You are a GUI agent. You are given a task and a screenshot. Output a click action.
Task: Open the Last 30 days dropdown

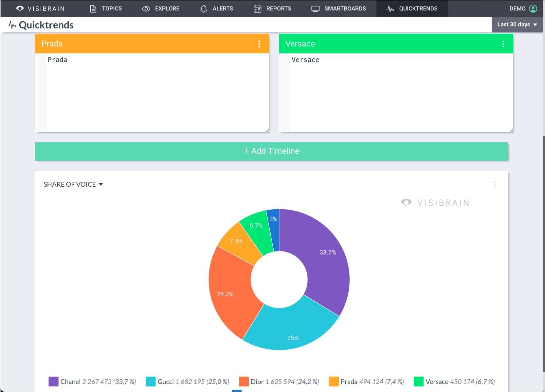(517, 25)
